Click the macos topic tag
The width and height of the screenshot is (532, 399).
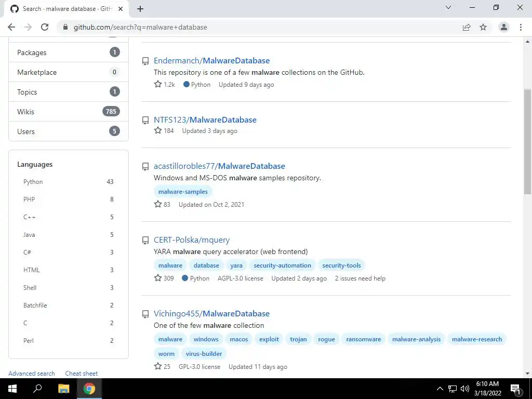(x=239, y=339)
